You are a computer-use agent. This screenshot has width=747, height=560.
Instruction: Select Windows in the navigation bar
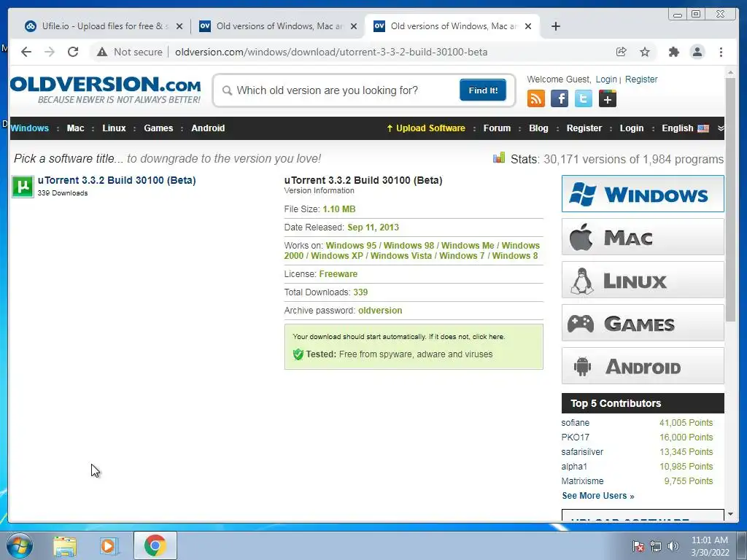29,128
